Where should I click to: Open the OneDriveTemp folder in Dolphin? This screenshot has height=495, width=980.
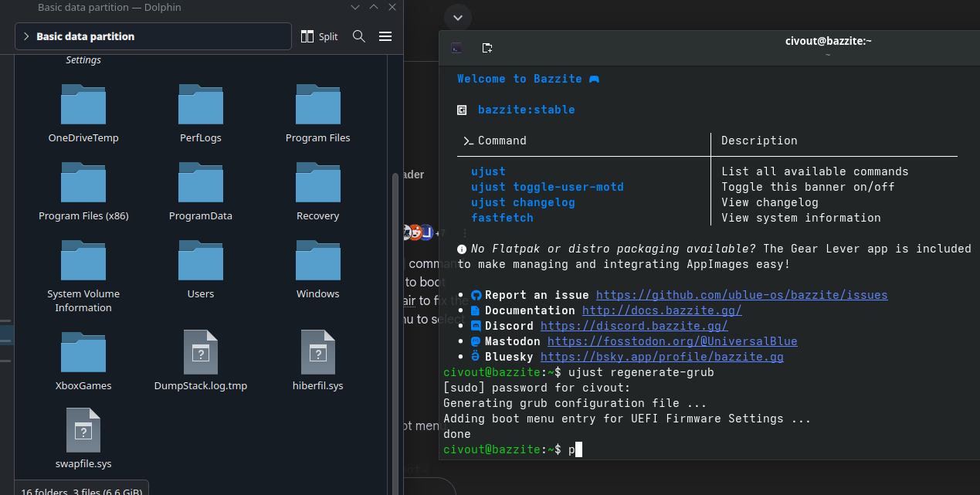click(x=83, y=104)
